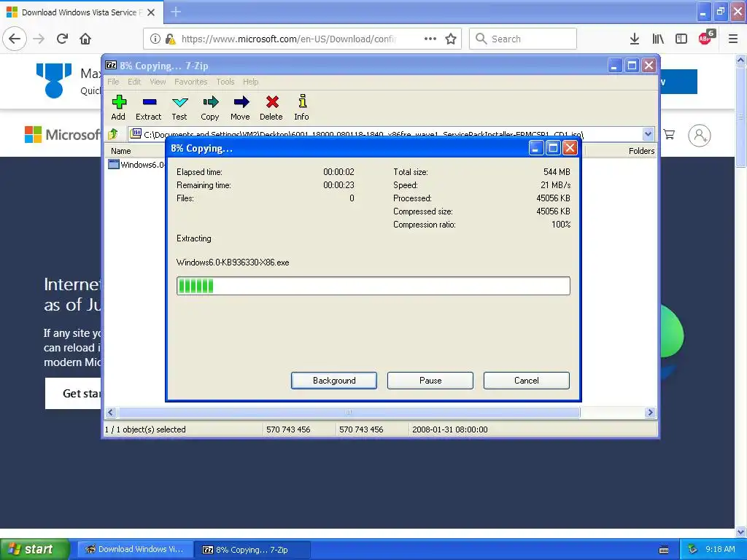
Task: Click the extracting filename Windows6.0-KB936330-X86.exe
Action: [x=233, y=262]
